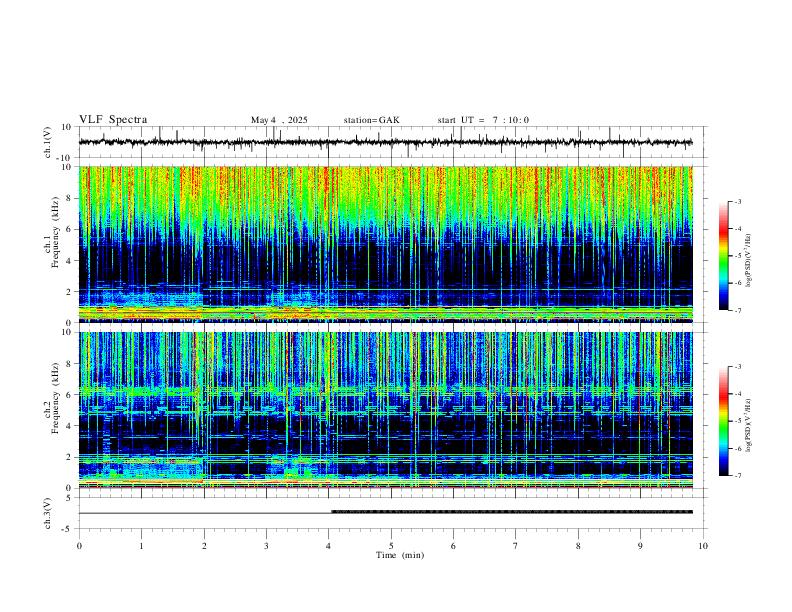This screenshot has height=612, width=792.
Task: Click the "Time (min)" axis title
Action: coord(400,555)
